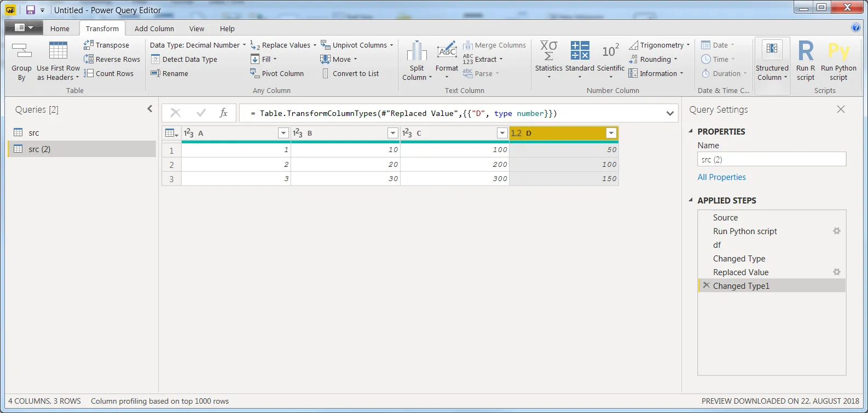Click the Statistics icon
Screen dimensions: 868x413
tap(548, 51)
